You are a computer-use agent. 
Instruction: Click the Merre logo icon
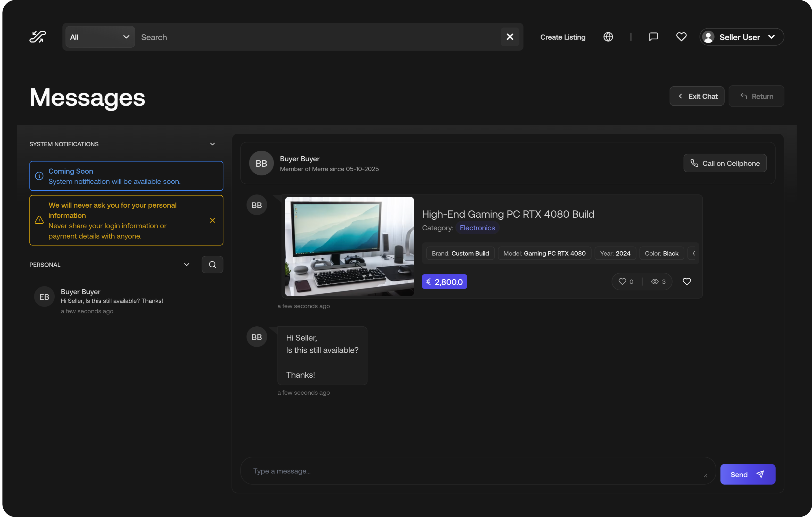coord(37,37)
